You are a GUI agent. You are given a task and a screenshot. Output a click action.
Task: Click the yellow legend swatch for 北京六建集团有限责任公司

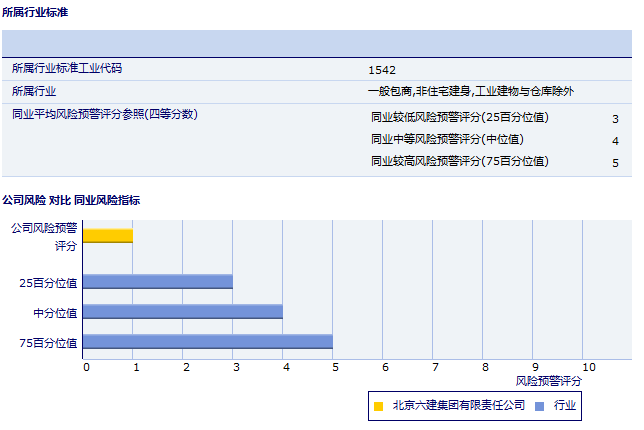pos(378,406)
